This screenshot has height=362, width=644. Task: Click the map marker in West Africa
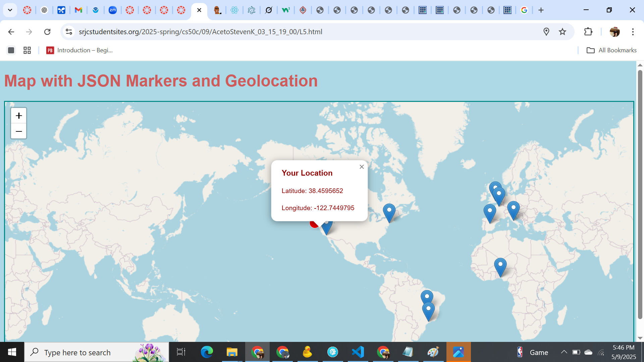(500, 266)
